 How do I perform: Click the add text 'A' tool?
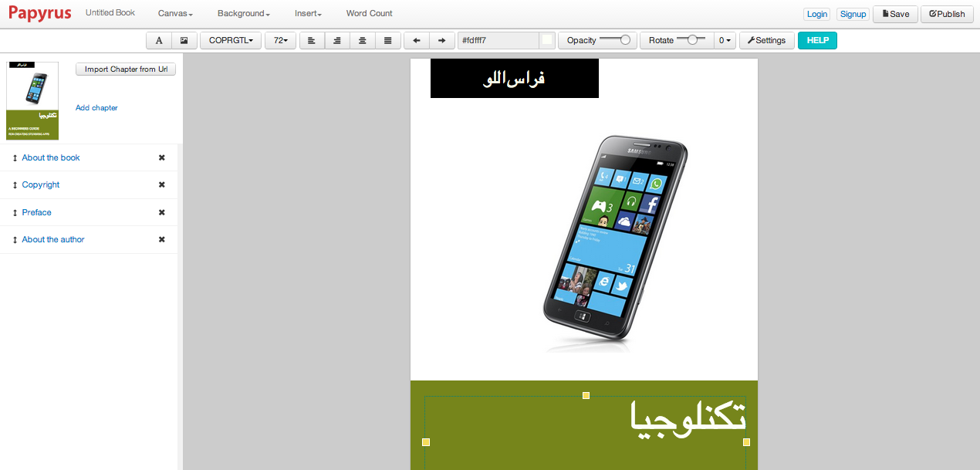[159, 41]
